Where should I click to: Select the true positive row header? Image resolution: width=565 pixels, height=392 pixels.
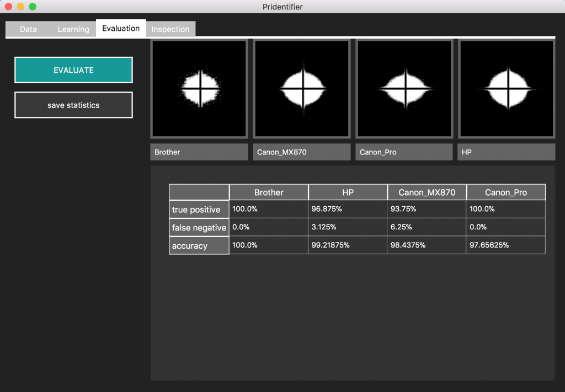[x=199, y=210]
